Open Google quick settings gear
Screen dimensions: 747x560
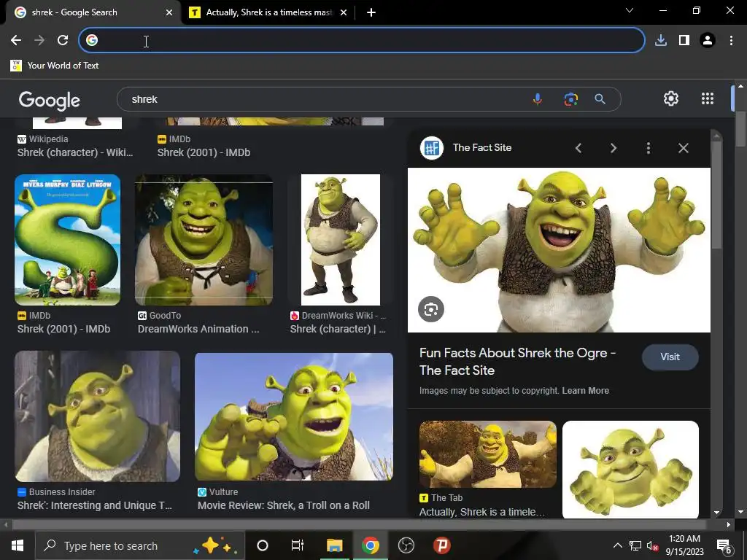click(671, 98)
